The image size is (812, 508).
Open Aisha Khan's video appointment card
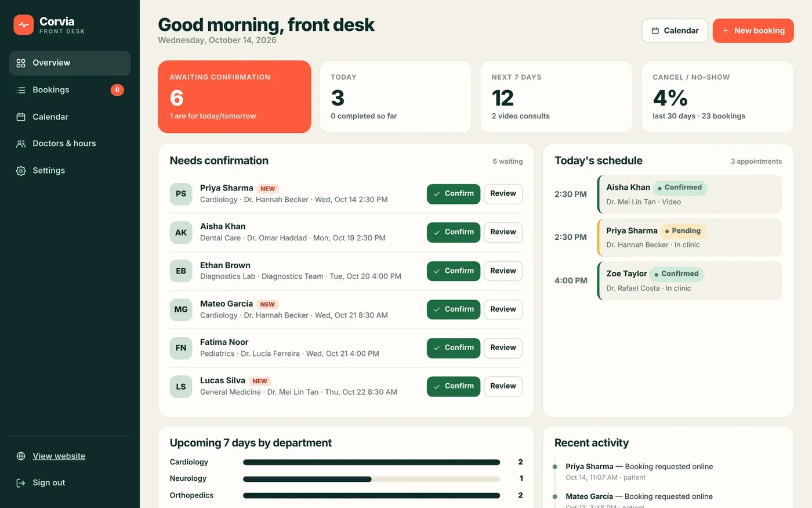coord(690,194)
